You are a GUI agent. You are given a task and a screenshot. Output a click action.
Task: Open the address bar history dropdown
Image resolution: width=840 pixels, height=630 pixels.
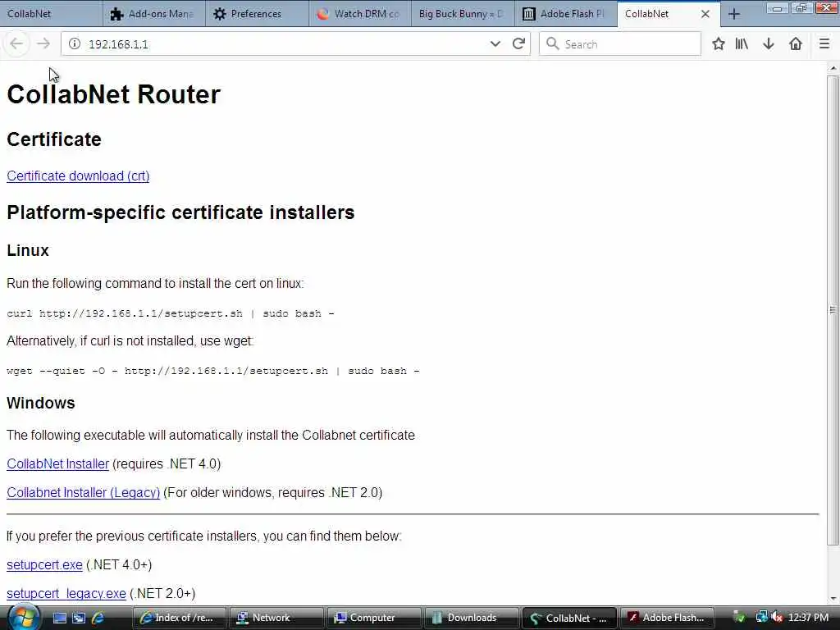(495, 44)
